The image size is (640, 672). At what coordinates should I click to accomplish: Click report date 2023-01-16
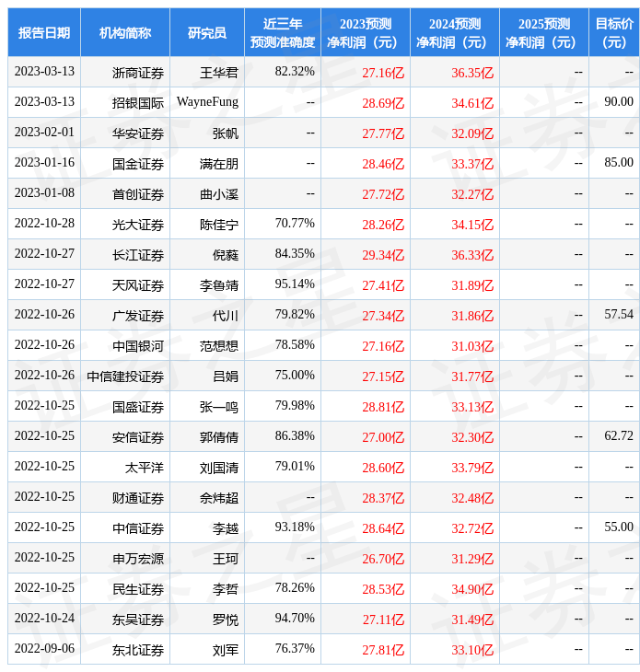click(x=44, y=163)
